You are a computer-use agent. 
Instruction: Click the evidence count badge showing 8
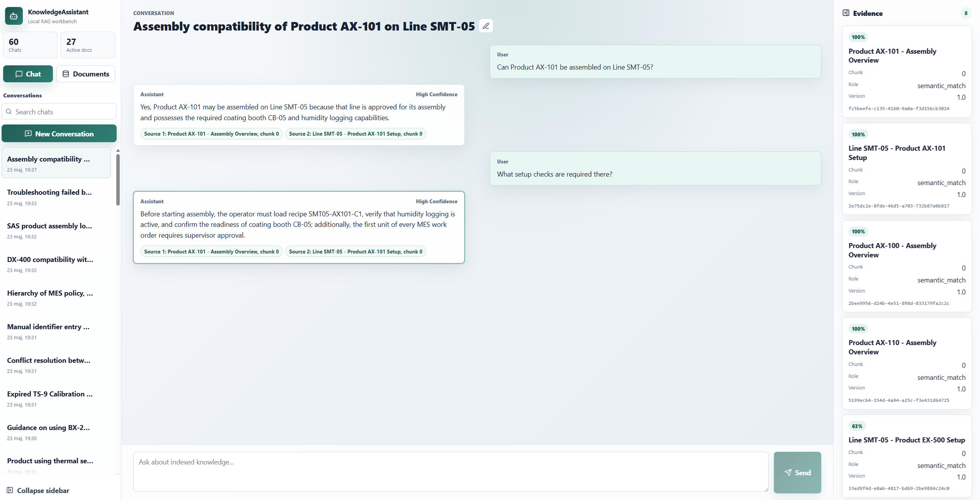tap(966, 13)
